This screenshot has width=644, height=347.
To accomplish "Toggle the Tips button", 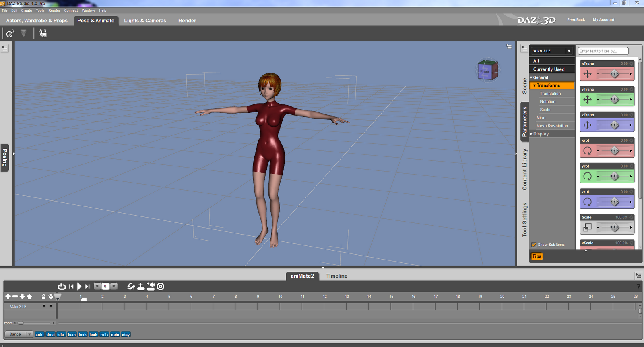I will tap(537, 256).
